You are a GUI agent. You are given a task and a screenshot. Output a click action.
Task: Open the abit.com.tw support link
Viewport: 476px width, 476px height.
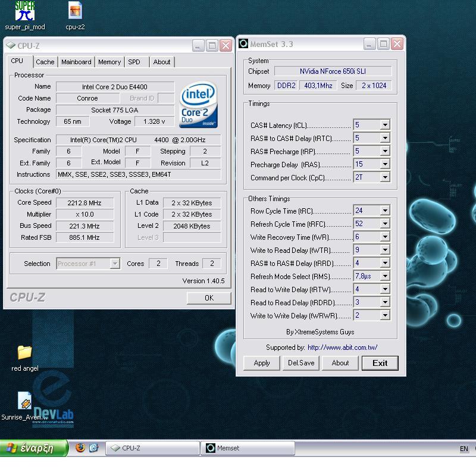click(342, 347)
